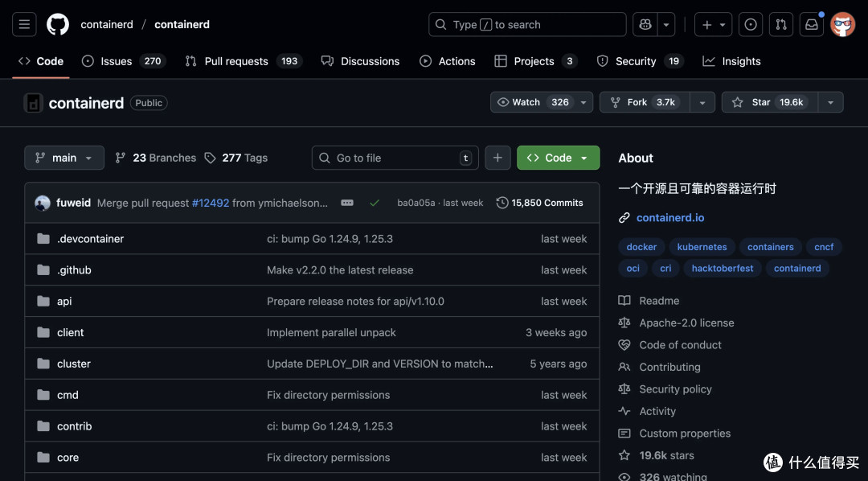Click the cmd folder icon
This screenshot has height=481, width=868.
[x=43, y=395]
